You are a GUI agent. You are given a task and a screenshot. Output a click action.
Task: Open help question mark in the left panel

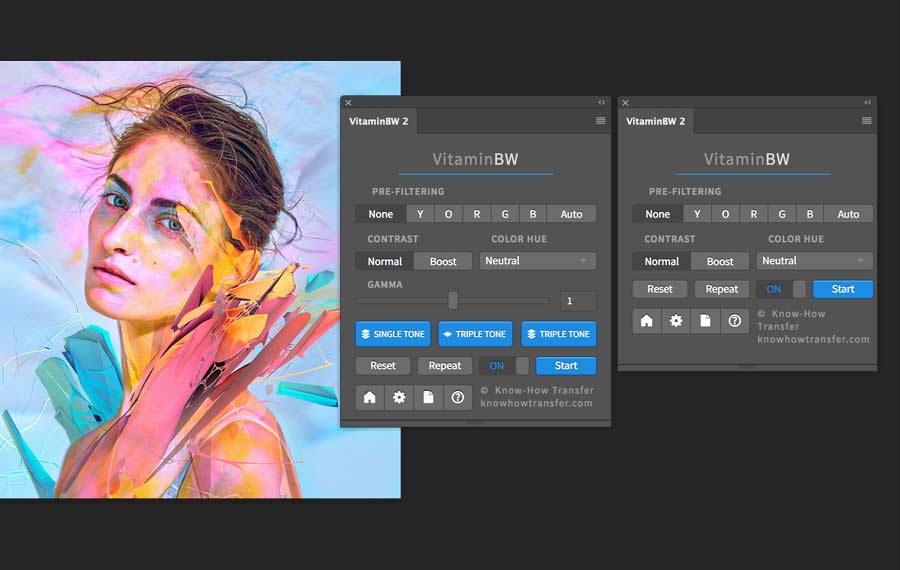[x=458, y=397]
